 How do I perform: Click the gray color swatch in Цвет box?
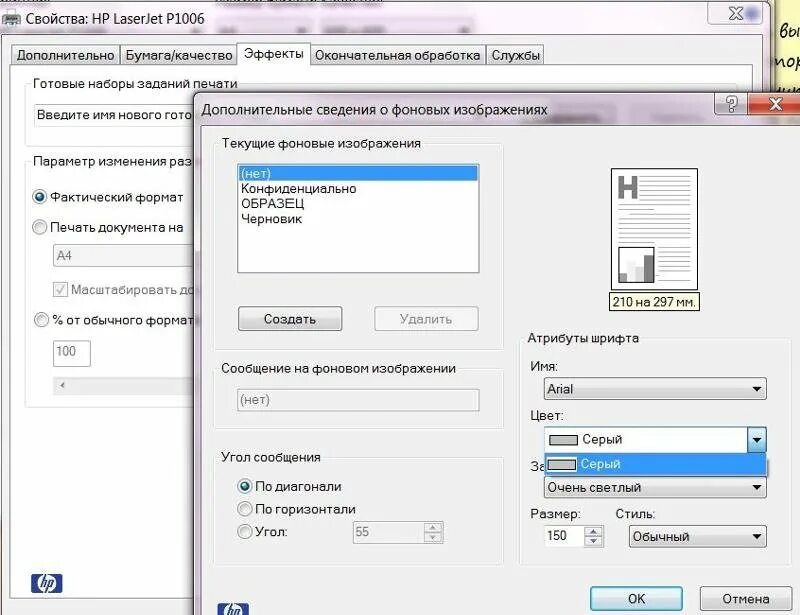point(563,439)
